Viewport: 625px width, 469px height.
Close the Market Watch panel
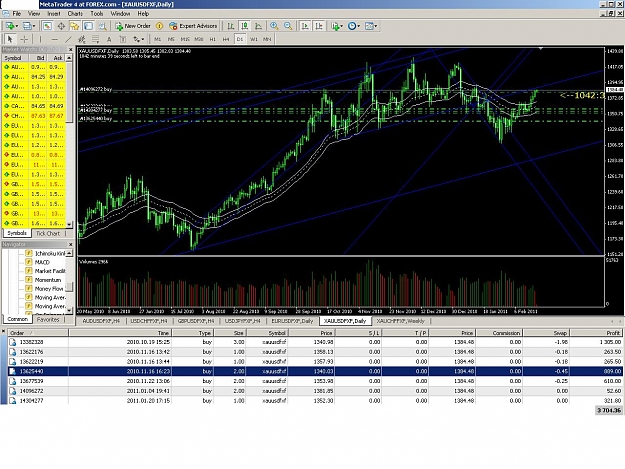point(71,49)
